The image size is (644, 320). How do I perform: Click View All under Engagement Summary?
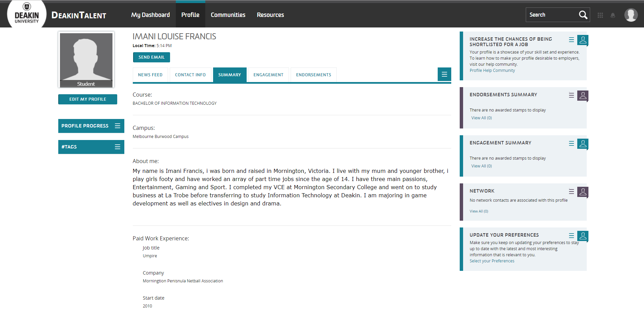pyautogui.click(x=481, y=166)
